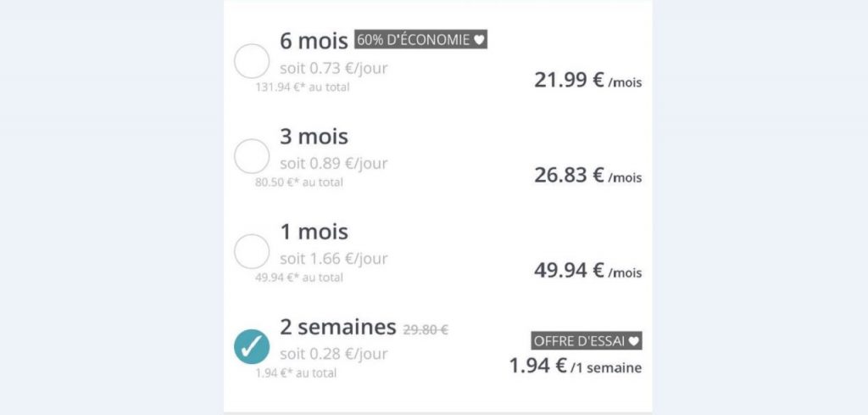Click the 49.94 € /mois price
This screenshot has width=868, height=415.
[x=587, y=272]
